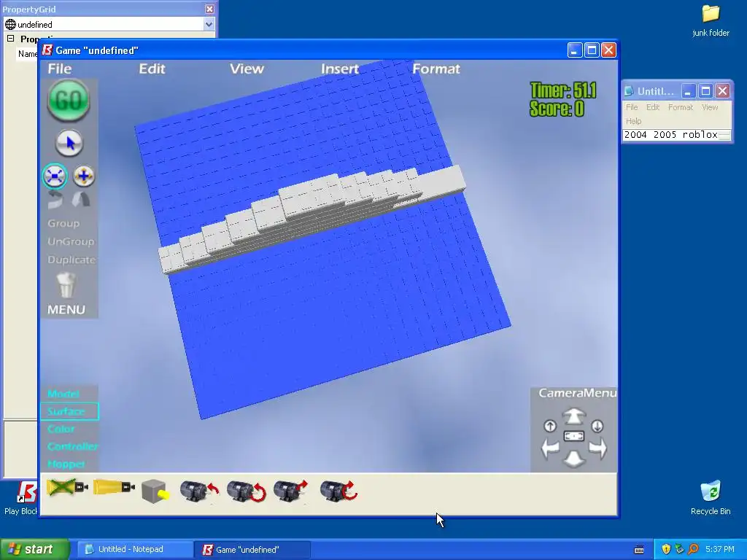This screenshot has width=747, height=560.
Task: Open the Recycle Bin desktop icon
Action: coord(711,497)
